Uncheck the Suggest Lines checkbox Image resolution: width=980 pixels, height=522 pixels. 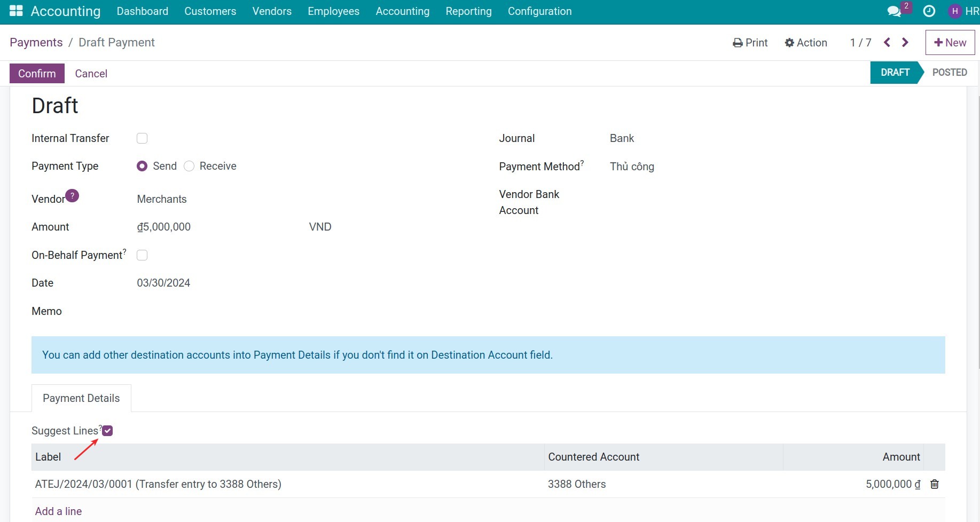(x=107, y=431)
